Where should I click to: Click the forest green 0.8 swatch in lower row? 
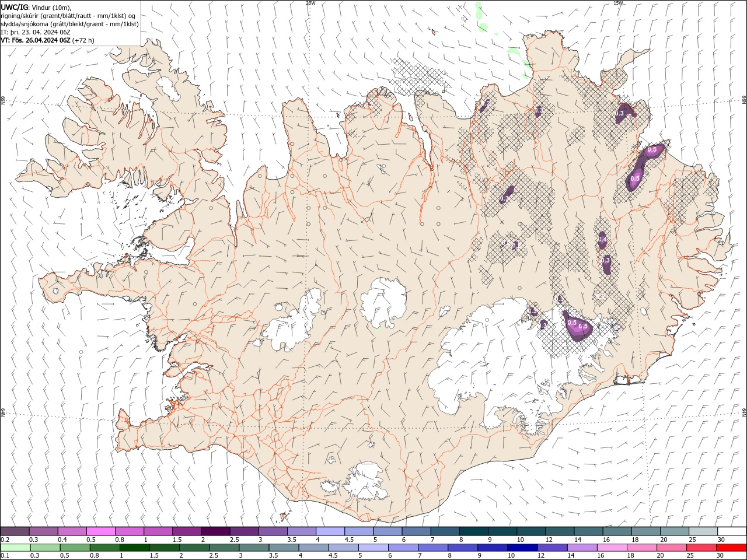point(104,548)
